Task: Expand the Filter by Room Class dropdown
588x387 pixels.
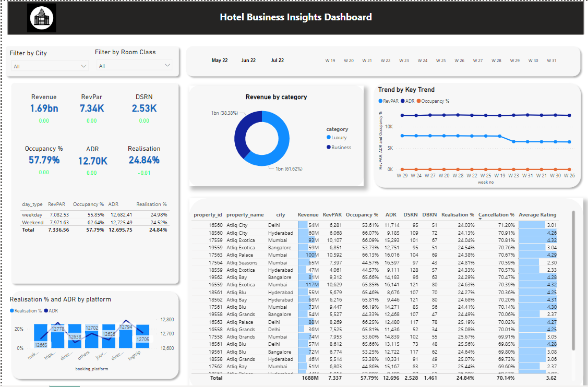Action: tap(135, 65)
